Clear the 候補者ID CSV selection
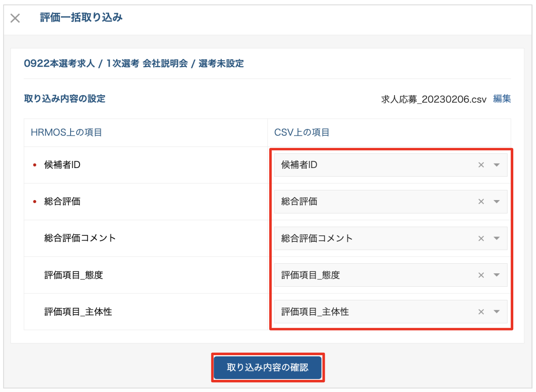Viewport: 536px width, 392px height. tap(481, 165)
